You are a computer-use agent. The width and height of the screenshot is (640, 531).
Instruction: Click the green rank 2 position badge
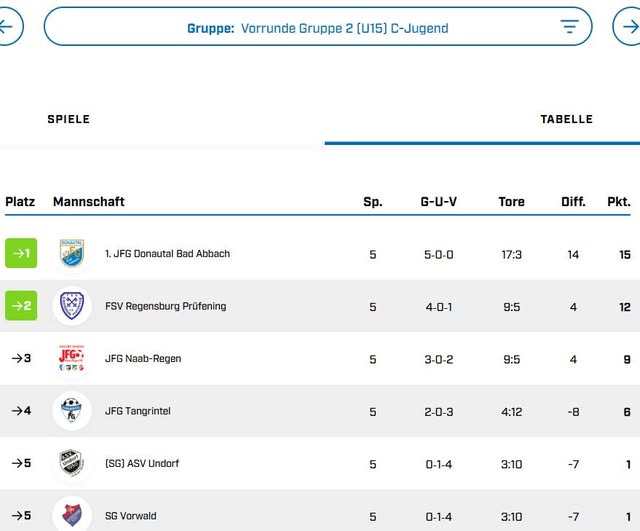21,306
